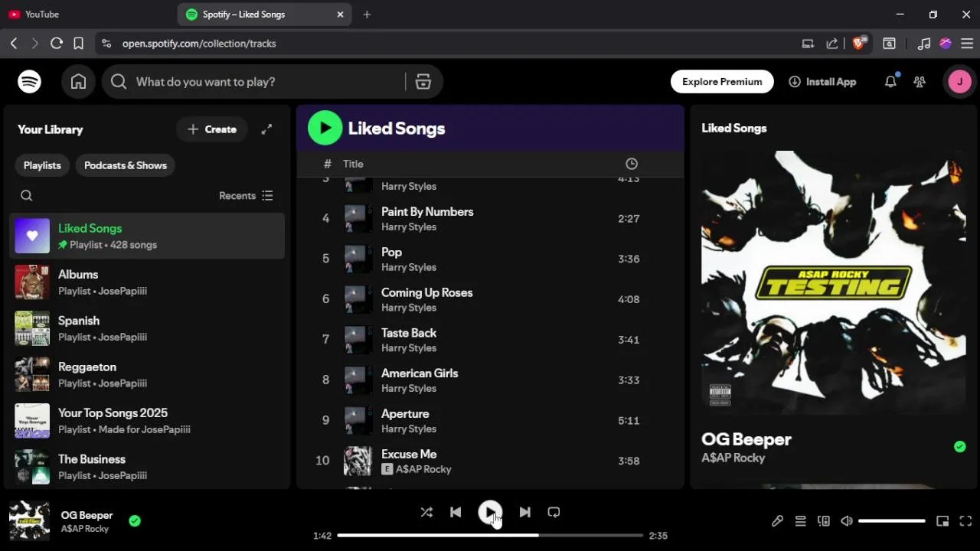The height and width of the screenshot is (551, 980).
Task: Open OG Beeper title in right panel
Action: coord(746,439)
